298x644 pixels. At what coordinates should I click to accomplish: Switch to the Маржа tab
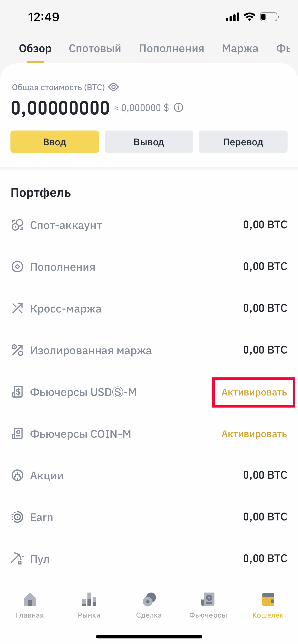pos(240,48)
